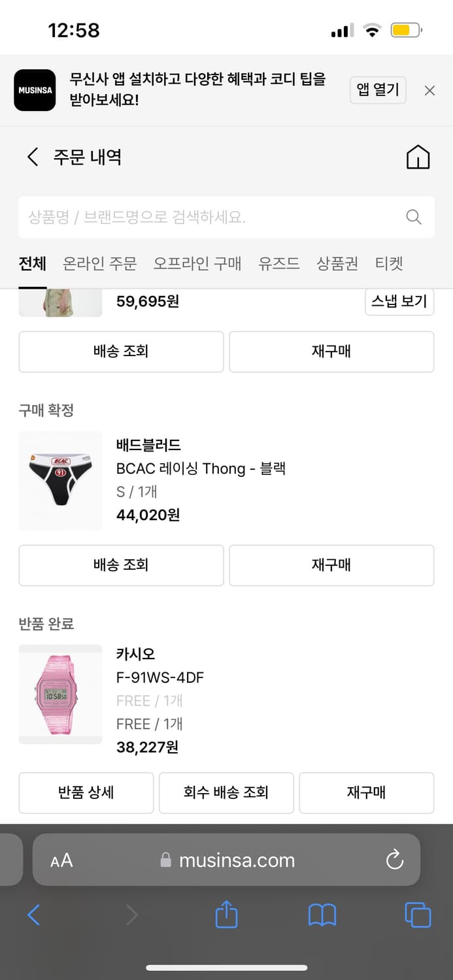Viewport: 453px width, 980px height.
Task: Tap the back arrow next to 주문 내역
Action: tap(32, 157)
